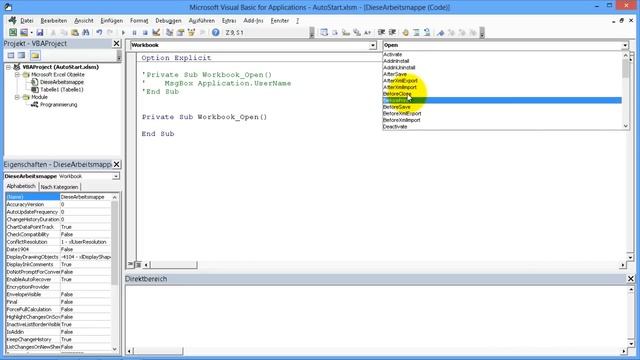Viewport: 640px width, 360px height.
Task: Toggle bookmark with the blue flag icon
Action: point(440,33)
